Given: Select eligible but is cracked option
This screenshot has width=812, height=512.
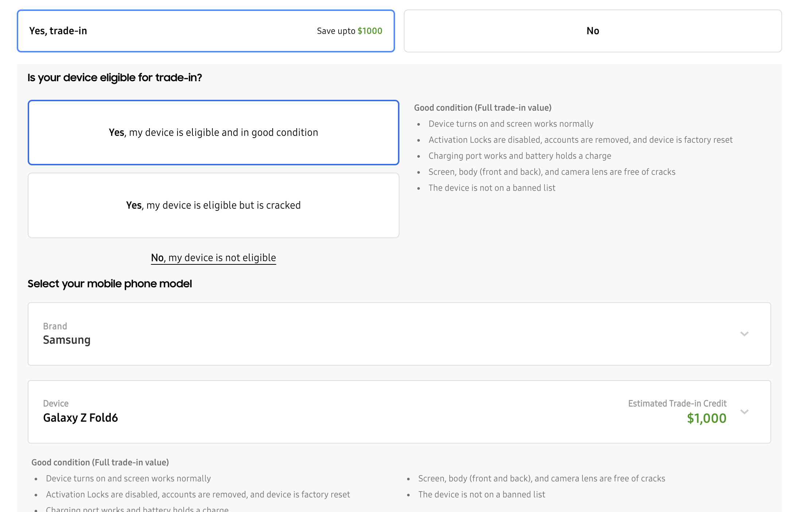Looking at the screenshot, I should click(x=214, y=205).
